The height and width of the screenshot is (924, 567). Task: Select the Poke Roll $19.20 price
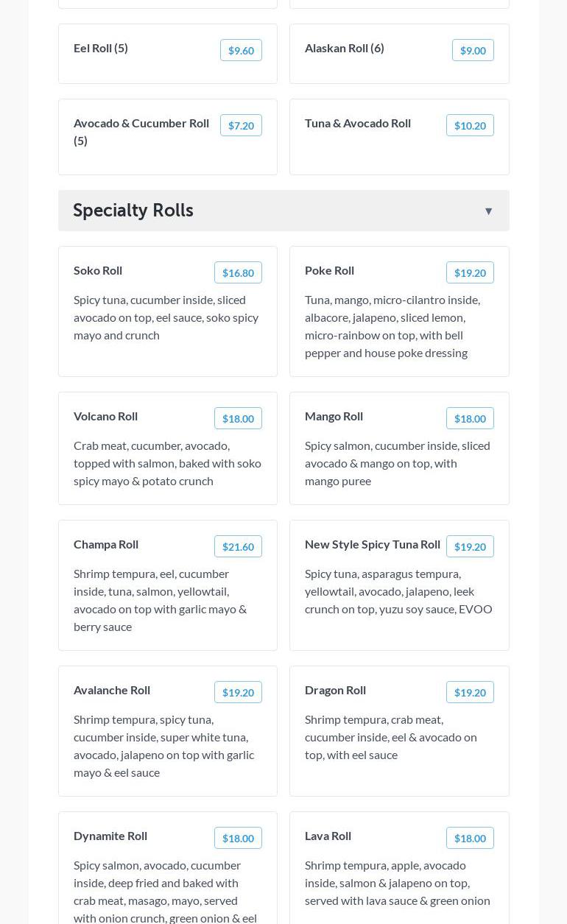pos(470,272)
